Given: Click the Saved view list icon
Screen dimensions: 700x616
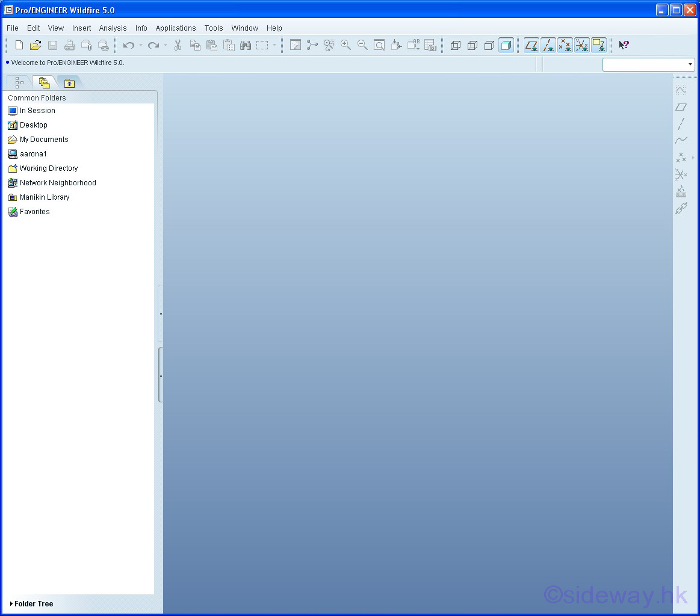Looking at the screenshot, I should (x=413, y=45).
